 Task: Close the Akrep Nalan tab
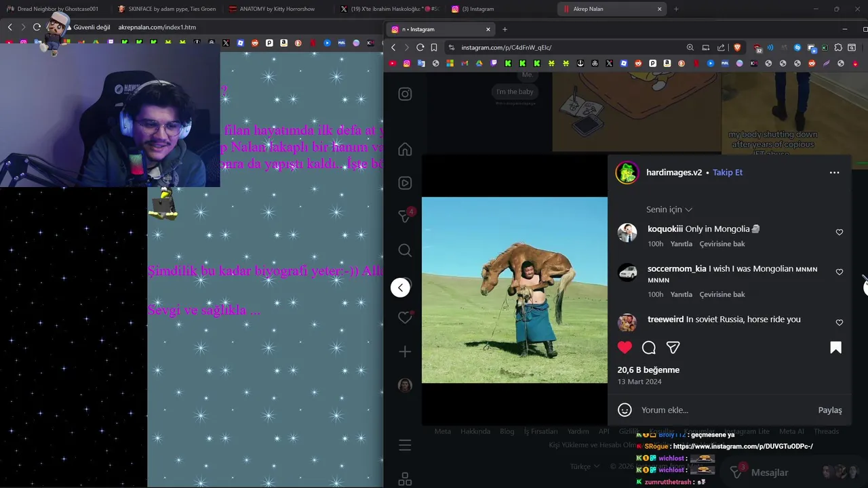[659, 9]
